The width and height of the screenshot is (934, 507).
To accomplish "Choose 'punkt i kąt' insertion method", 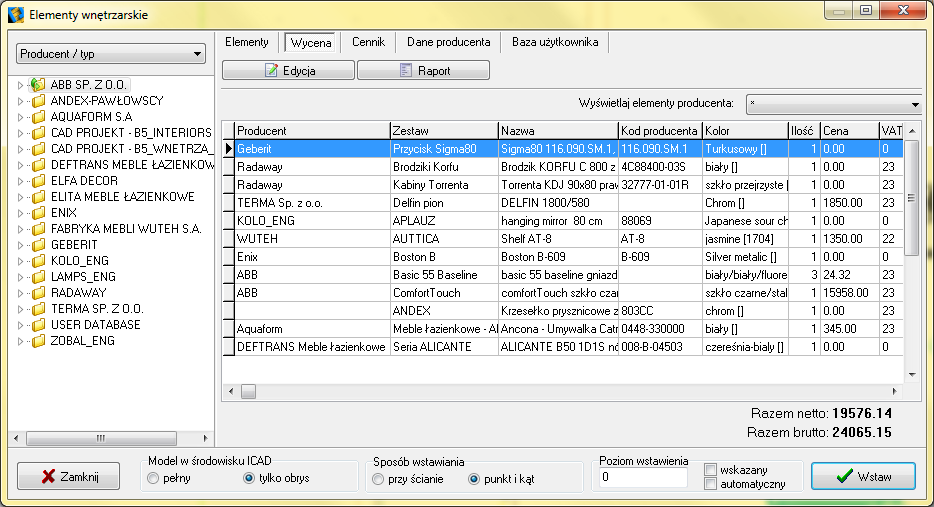I will pyautogui.click(x=474, y=479).
